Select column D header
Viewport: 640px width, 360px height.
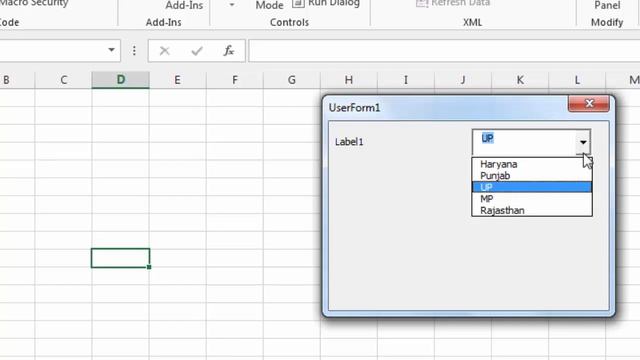120,80
